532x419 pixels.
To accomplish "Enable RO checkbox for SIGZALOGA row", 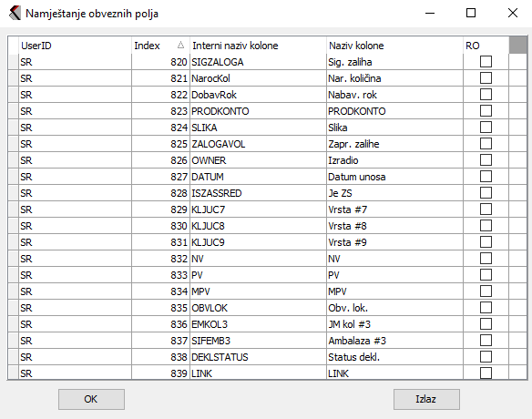I will point(486,62).
